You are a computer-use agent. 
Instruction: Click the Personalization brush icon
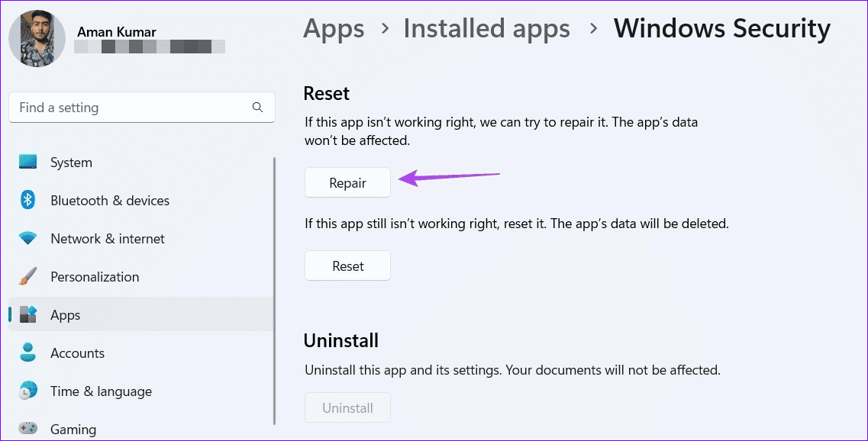click(28, 276)
